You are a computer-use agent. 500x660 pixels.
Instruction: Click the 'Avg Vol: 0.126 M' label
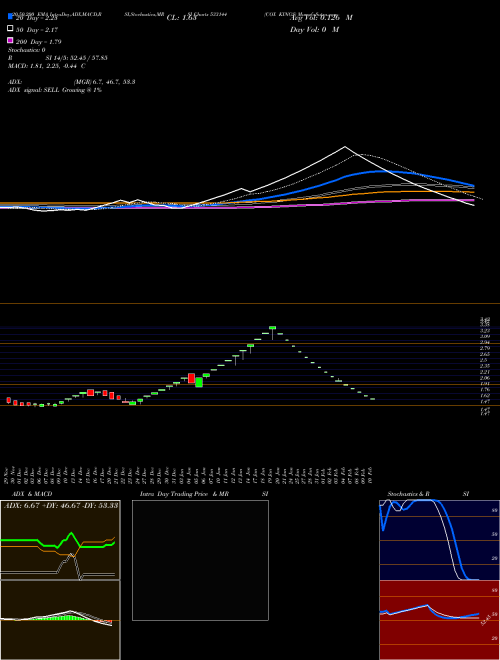[321, 18]
